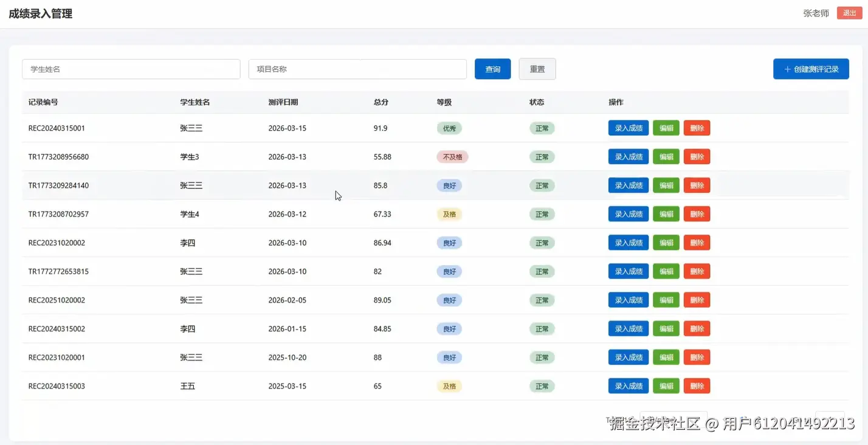Click the date 2026-03-15
The width and height of the screenshot is (868, 445).
(x=288, y=128)
